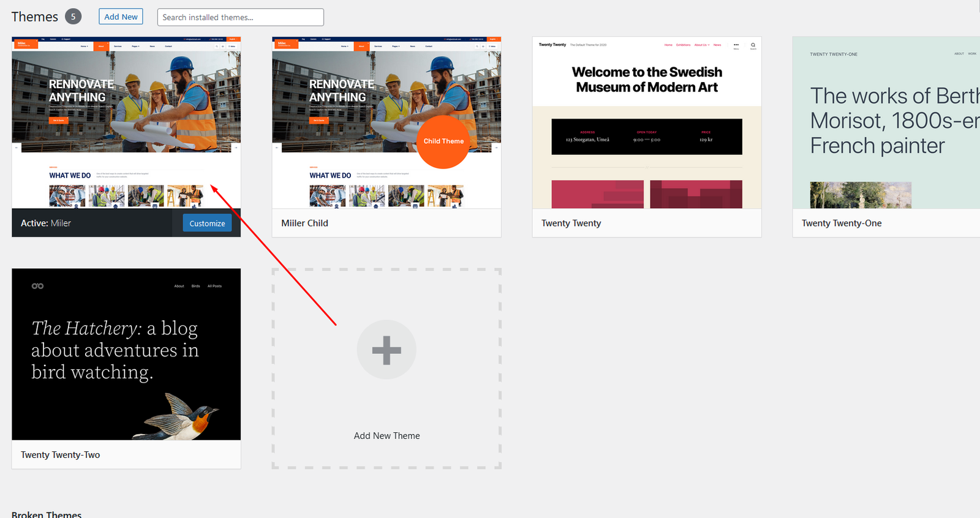
Task: Click the orange Miiler logo in active theme preview
Action: (26, 44)
